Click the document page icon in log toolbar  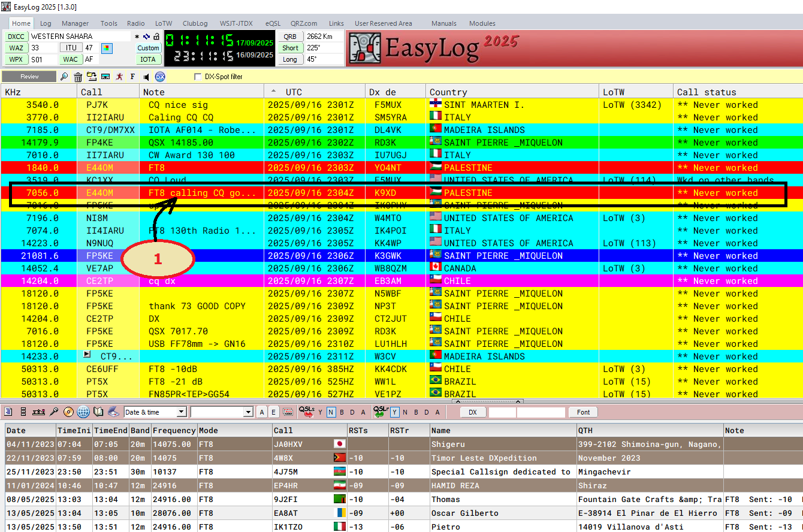tap(9, 412)
